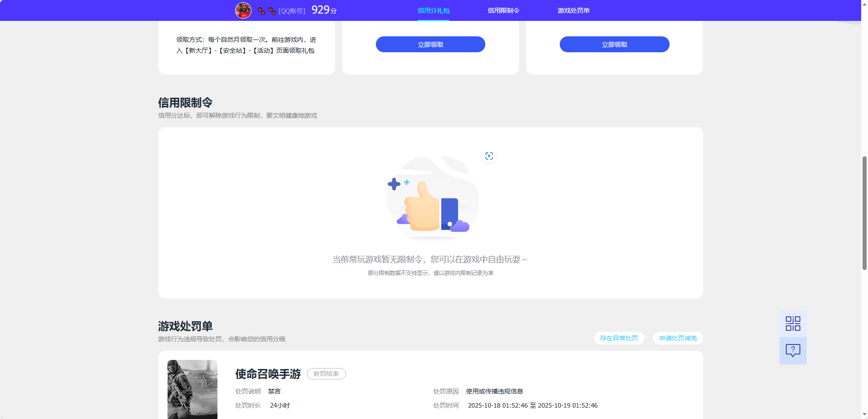The height and width of the screenshot is (419, 868).
Task: Switch to 信用限制令 tab
Action: coord(503,10)
